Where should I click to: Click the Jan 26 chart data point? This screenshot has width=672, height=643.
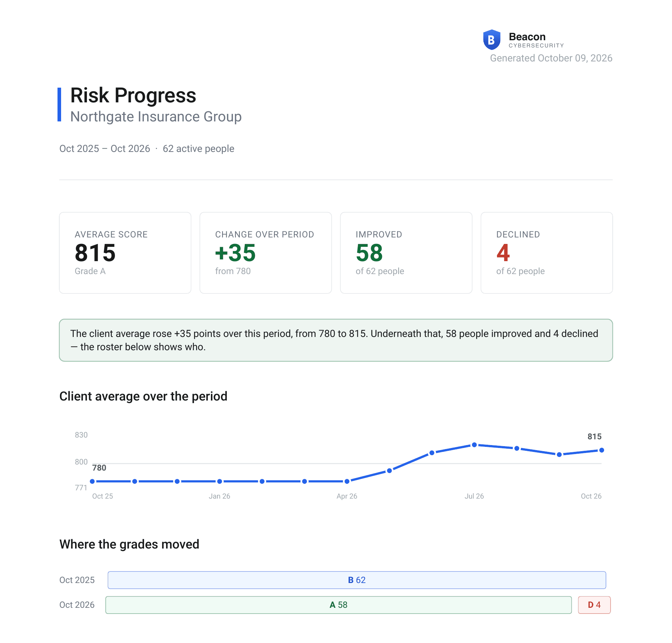(x=220, y=481)
